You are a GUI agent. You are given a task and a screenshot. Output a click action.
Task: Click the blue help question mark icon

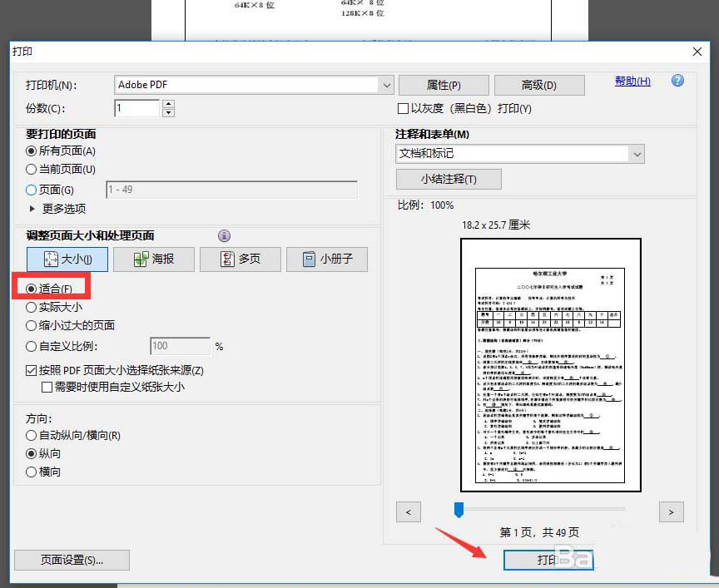(677, 81)
